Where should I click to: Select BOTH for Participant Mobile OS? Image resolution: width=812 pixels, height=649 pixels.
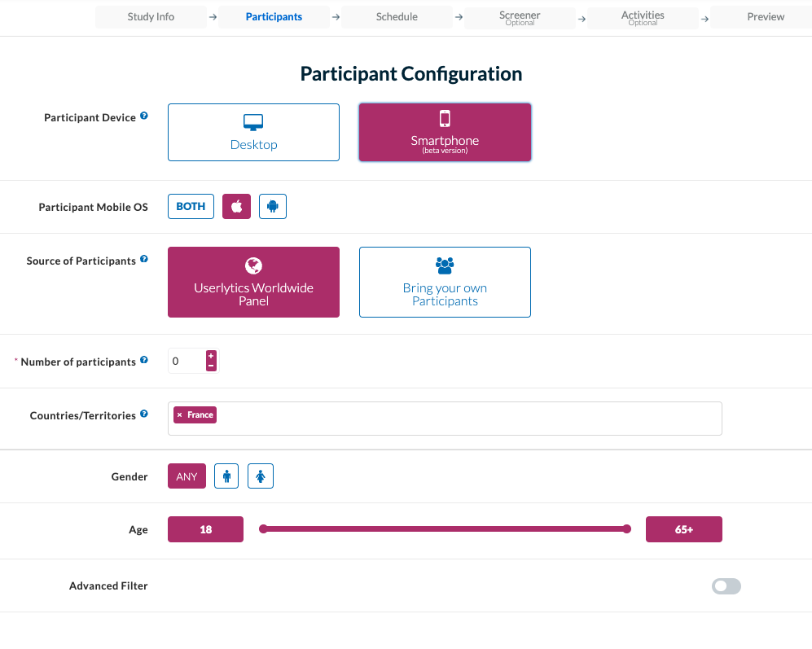tap(190, 206)
